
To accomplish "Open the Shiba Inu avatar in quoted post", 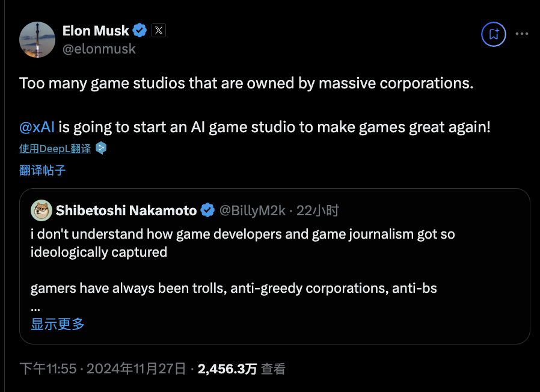I will click(41, 210).
